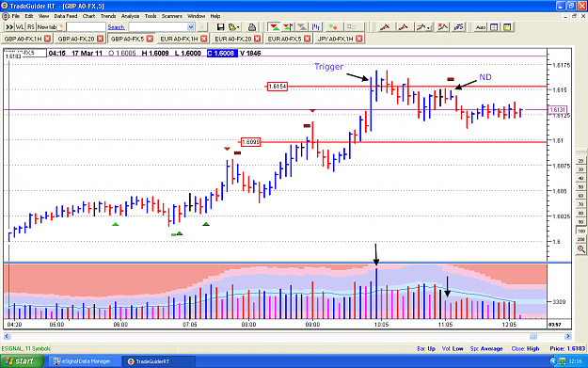Expand the search combo box dropdown arrow
This screenshot has height=368, width=588.
(x=190, y=27)
